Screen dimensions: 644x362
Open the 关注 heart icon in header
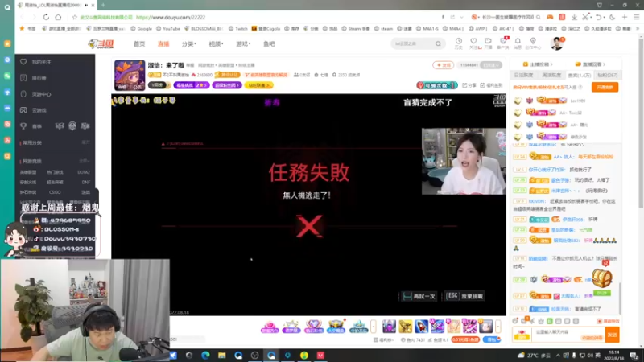point(474,43)
